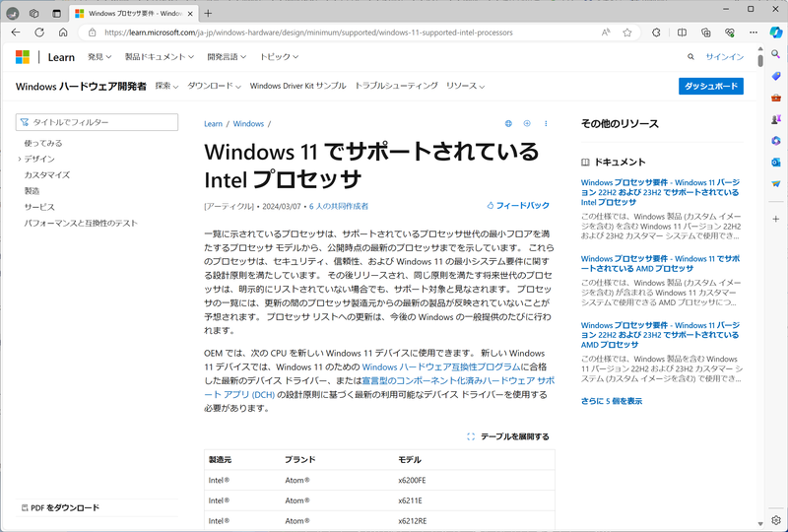Click the page vertical scrollbar thumb

point(760,60)
